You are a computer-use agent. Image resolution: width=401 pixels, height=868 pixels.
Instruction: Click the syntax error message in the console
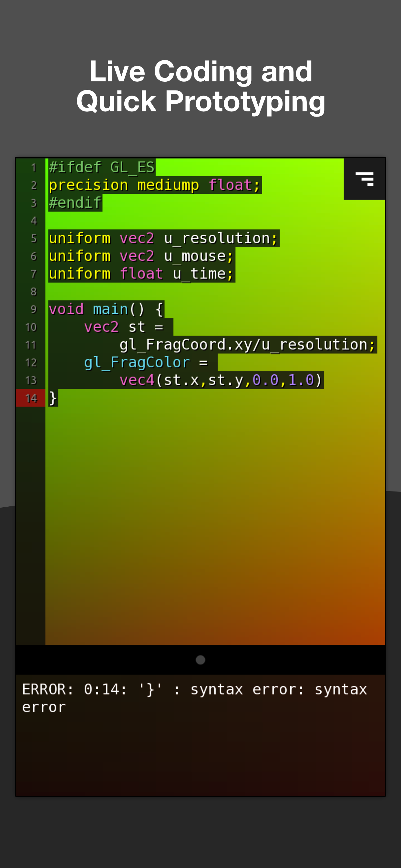click(x=194, y=698)
